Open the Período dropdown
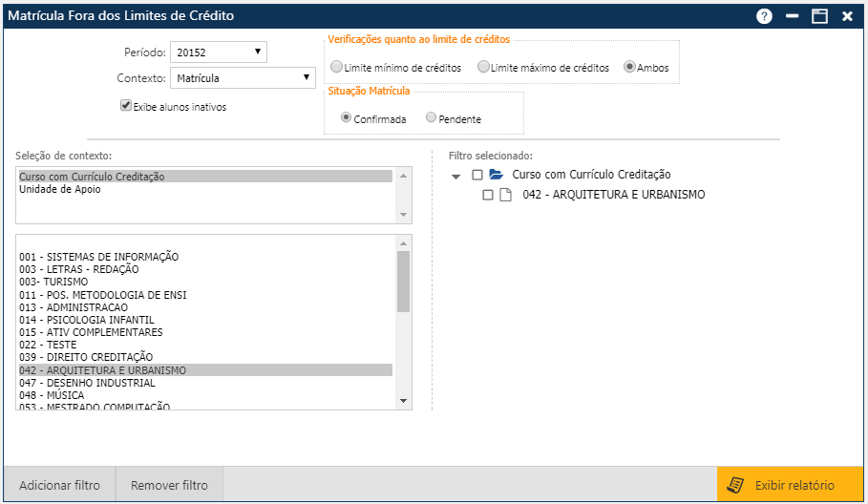This screenshot has width=868, height=504. pos(219,52)
